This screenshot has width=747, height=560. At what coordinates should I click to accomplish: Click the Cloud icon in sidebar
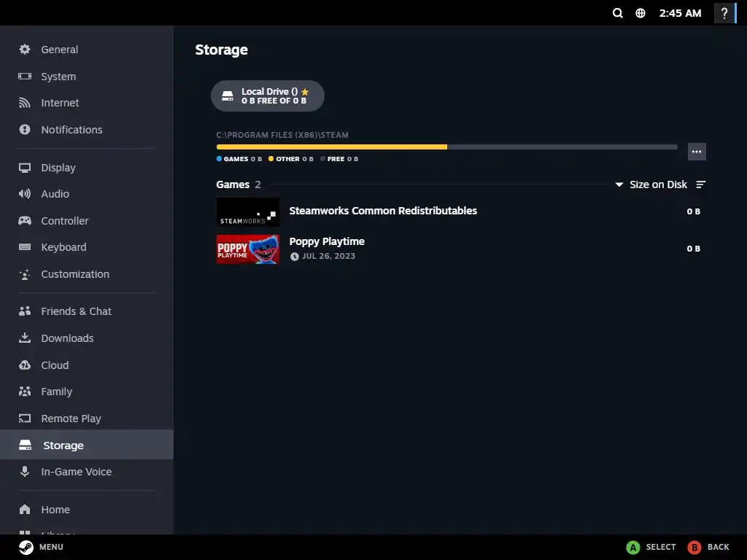click(25, 365)
